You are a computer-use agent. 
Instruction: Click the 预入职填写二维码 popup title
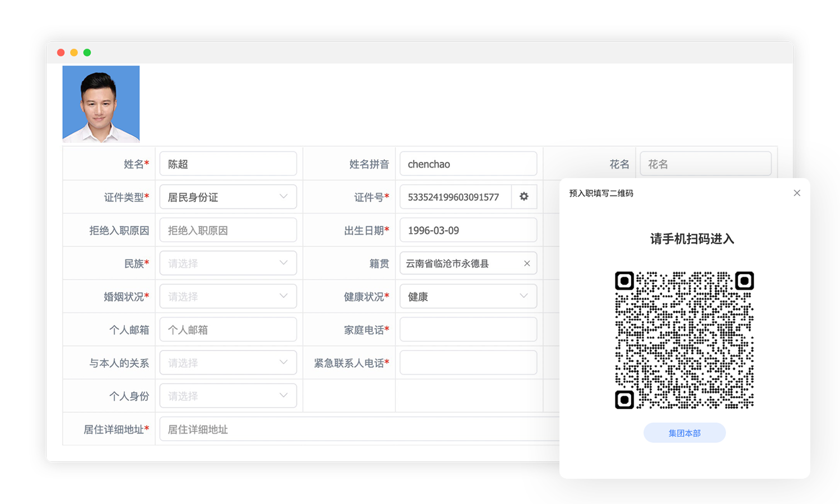click(601, 193)
